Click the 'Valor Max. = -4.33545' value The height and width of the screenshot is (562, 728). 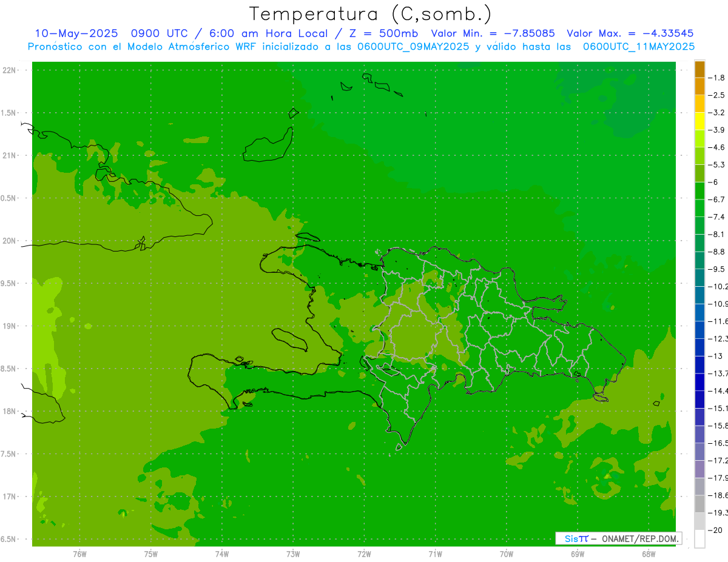pos(630,33)
